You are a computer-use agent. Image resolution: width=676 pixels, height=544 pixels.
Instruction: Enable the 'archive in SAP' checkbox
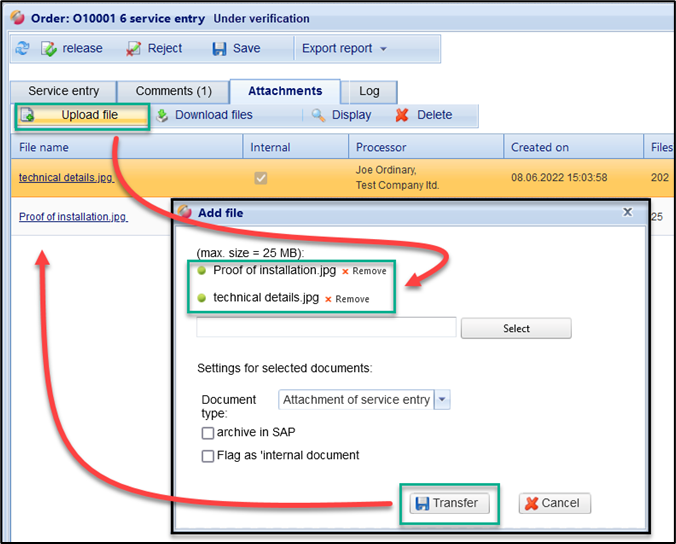click(x=208, y=433)
